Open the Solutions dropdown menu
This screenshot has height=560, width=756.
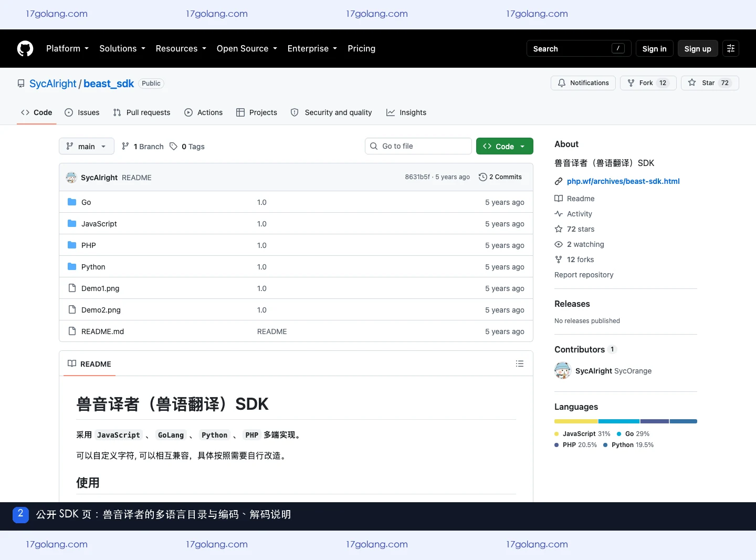(122, 48)
